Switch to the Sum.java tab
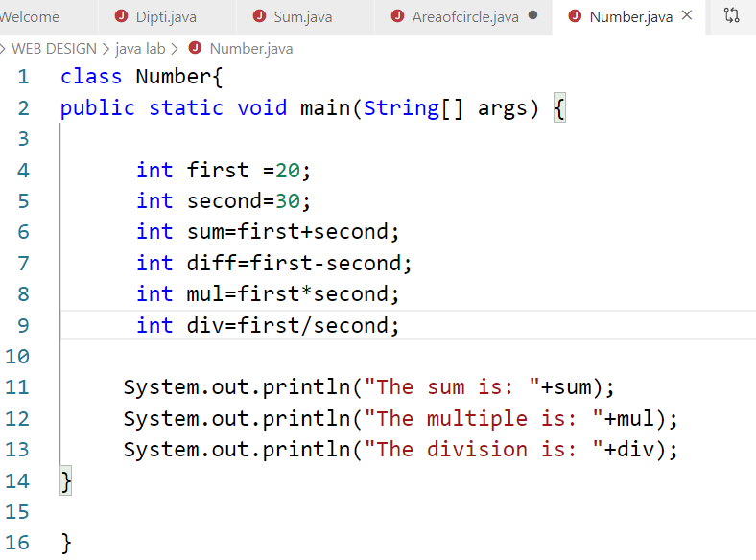 (x=302, y=17)
